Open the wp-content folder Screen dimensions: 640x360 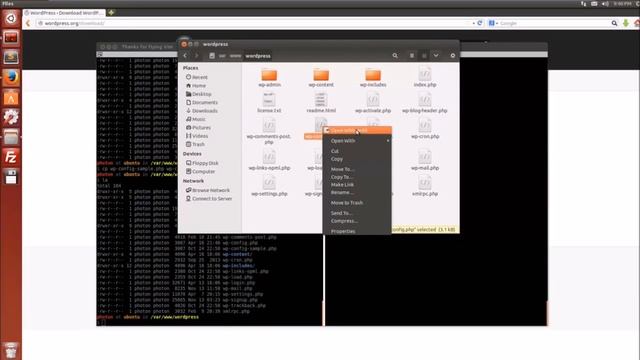click(x=321, y=78)
